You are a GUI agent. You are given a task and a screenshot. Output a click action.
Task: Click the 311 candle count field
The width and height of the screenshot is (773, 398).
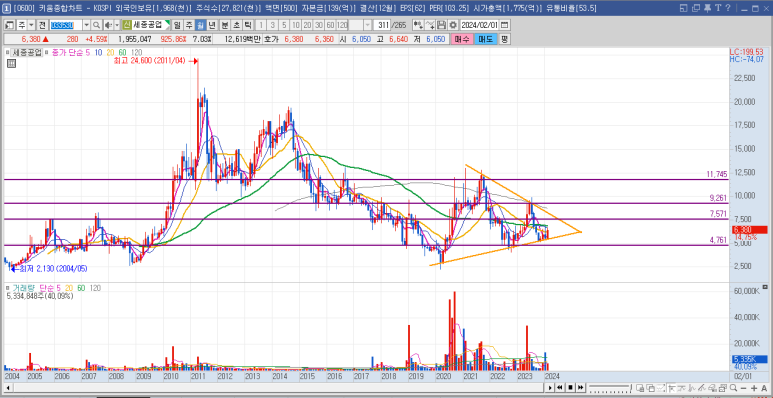[x=382, y=25]
